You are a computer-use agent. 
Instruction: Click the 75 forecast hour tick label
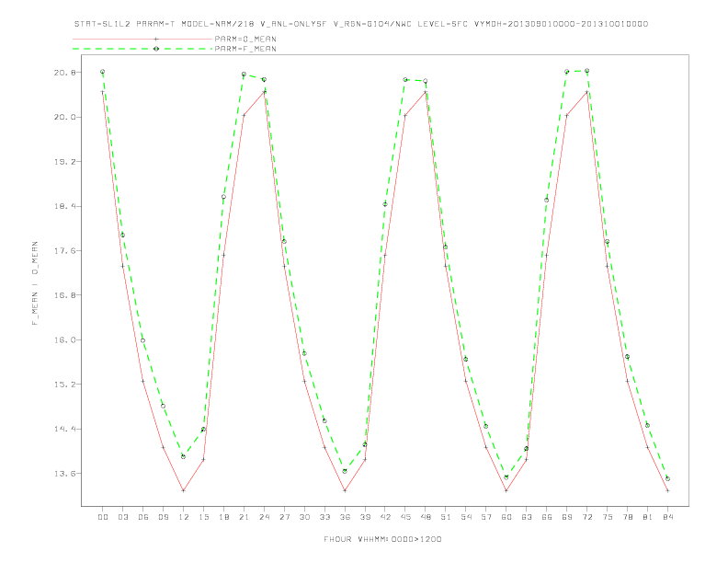coord(608,517)
